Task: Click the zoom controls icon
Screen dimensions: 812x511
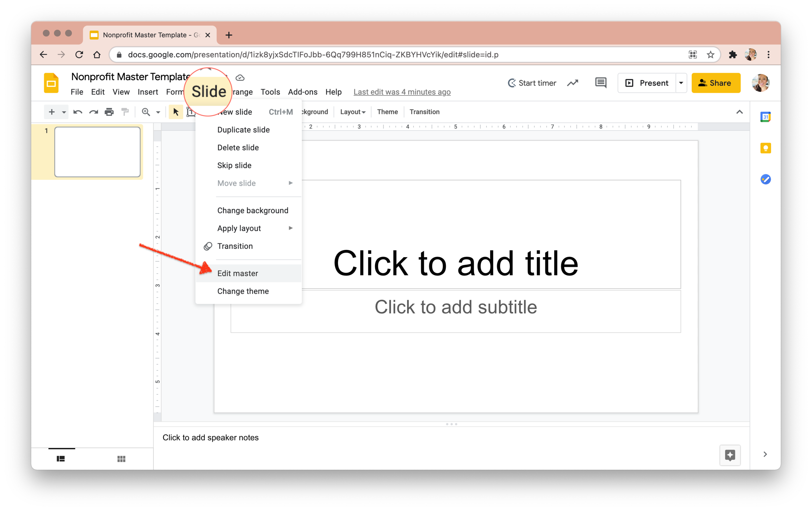Action: coord(146,112)
